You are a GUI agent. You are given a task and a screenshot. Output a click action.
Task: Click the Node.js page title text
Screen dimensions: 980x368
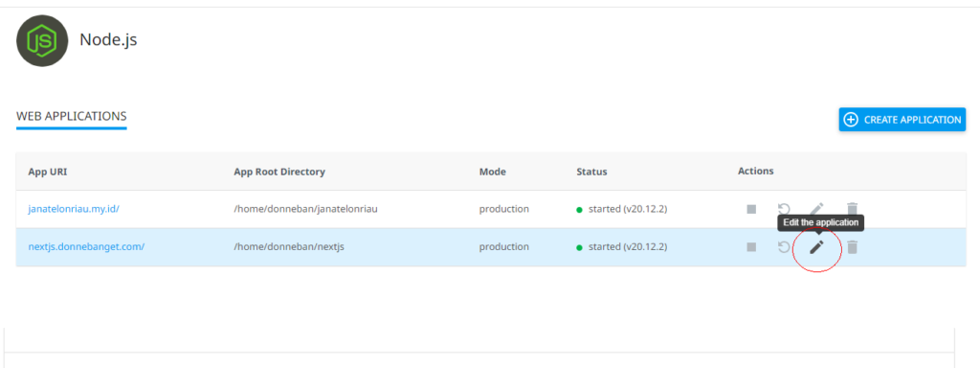click(108, 40)
